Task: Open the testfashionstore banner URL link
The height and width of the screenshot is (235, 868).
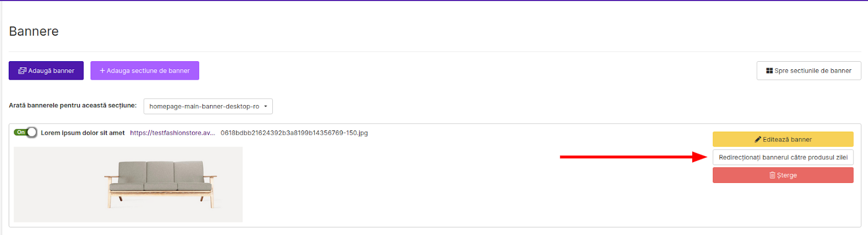Action: (x=173, y=133)
